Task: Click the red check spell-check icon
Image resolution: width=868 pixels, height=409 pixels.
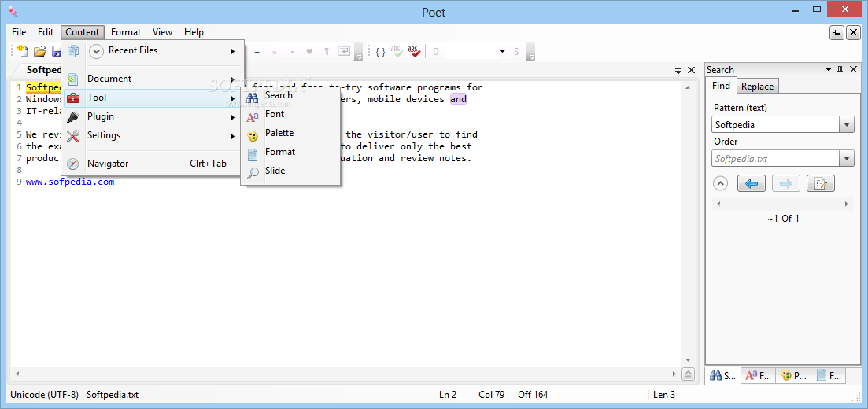Action: pyautogui.click(x=413, y=51)
